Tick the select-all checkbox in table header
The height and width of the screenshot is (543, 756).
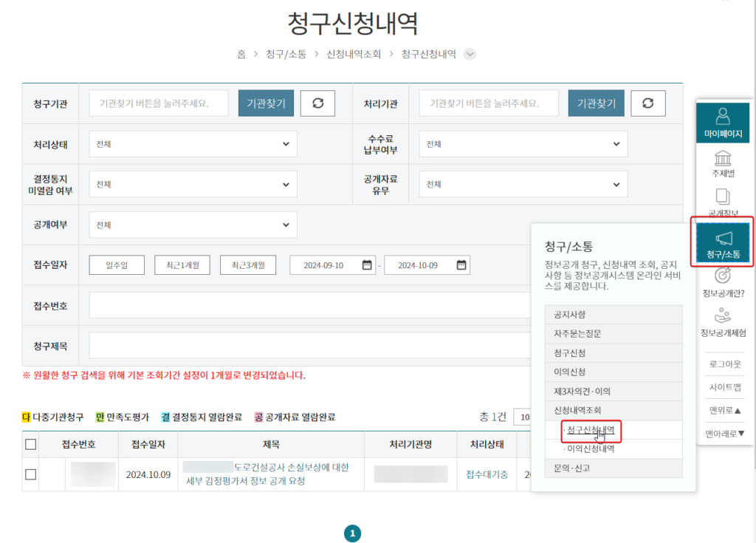[31, 444]
